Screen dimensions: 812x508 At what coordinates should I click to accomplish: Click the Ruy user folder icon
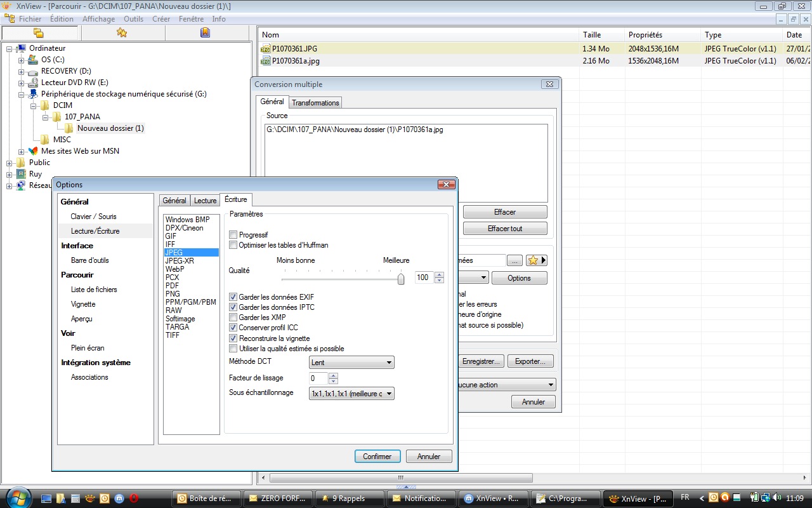pyautogui.click(x=22, y=174)
